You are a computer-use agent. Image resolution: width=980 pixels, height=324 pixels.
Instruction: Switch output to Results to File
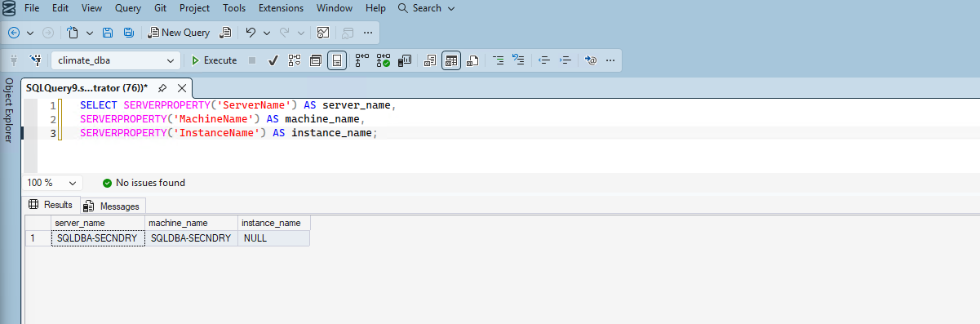pos(472,60)
